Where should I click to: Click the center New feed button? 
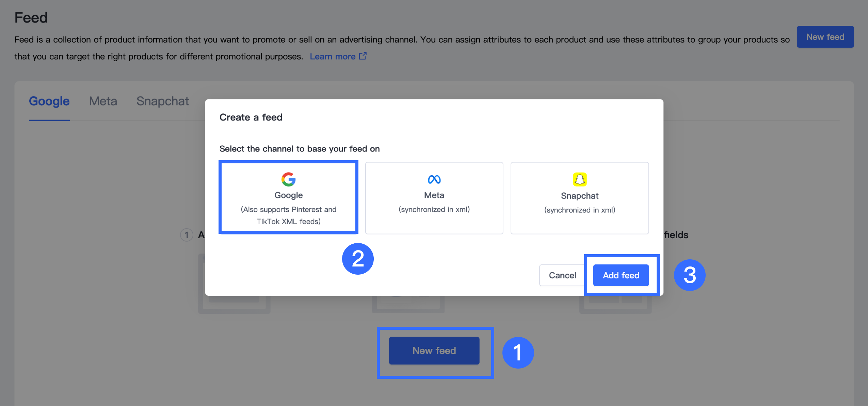click(x=434, y=351)
